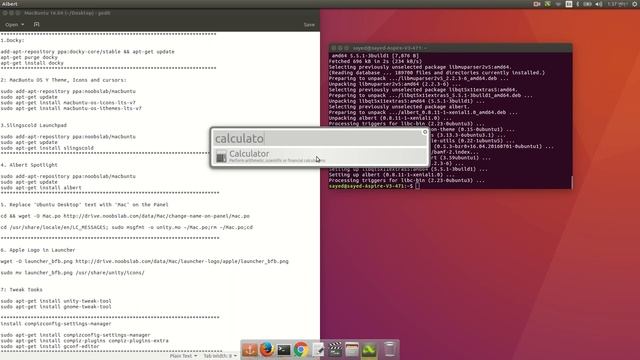Click the '5. Replace Ubuntu Desktop text' heading
Image resolution: width=640 pixels, height=360 pixels.
(x=84, y=204)
